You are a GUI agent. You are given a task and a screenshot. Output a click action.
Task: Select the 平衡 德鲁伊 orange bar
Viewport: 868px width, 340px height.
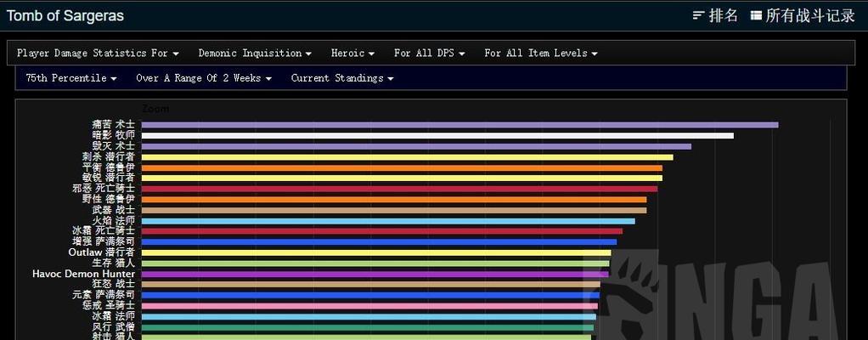402,167
